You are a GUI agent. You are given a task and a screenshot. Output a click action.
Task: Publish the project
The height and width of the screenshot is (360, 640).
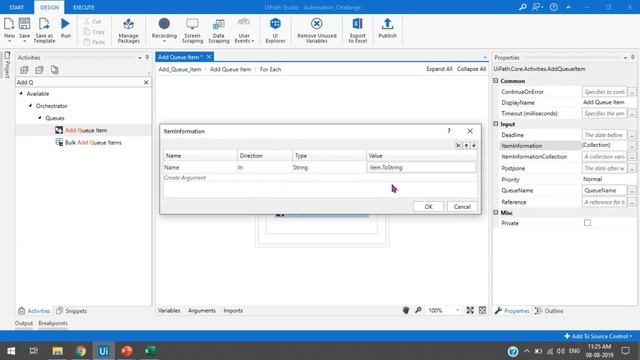tap(387, 28)
